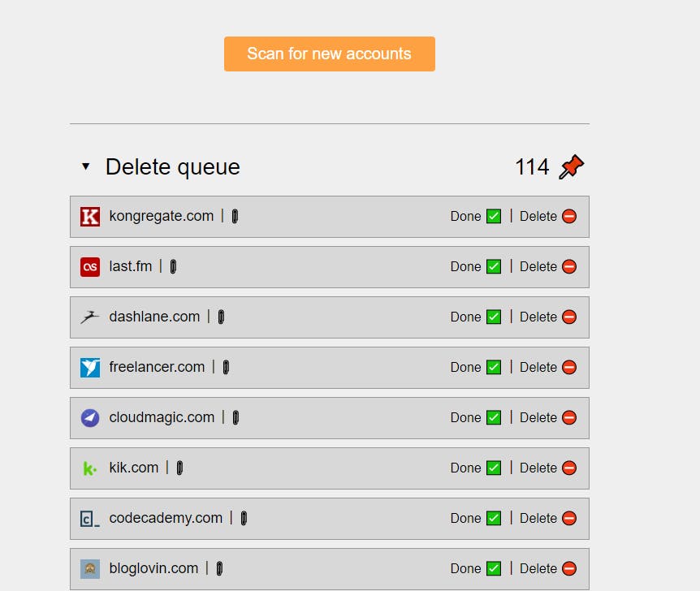Image resolution: width=700 pixels, height=591 pixels.
Task: Click the Bloglovin avatar icon
Action: [89, 568]
